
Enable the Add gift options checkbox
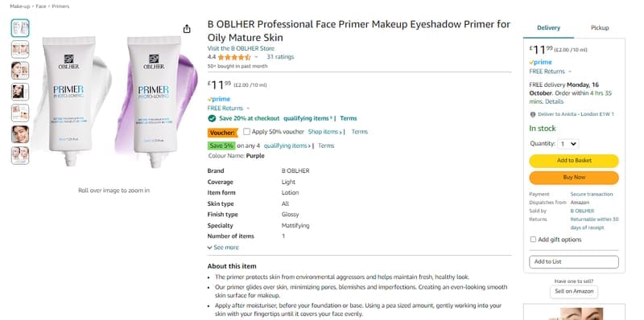click(533, 239)
